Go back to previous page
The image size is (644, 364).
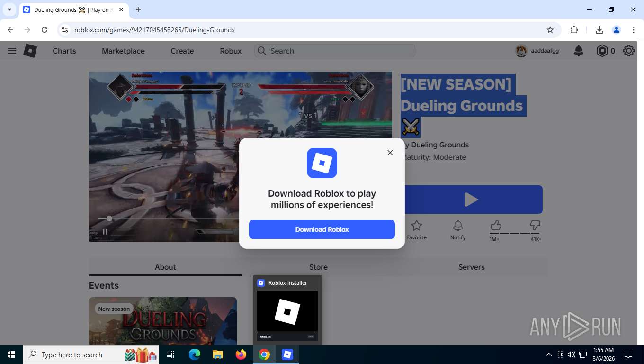[10, 30]
